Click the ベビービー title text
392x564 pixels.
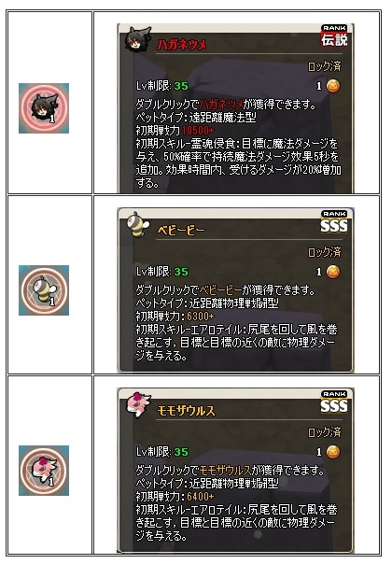click(181, 231)
